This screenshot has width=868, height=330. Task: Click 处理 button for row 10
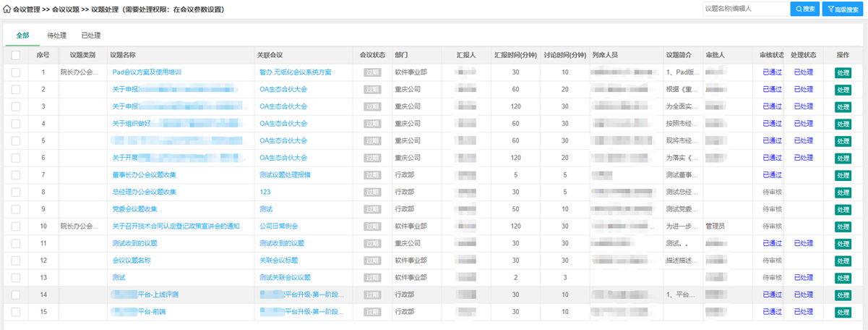coord(843,227)
